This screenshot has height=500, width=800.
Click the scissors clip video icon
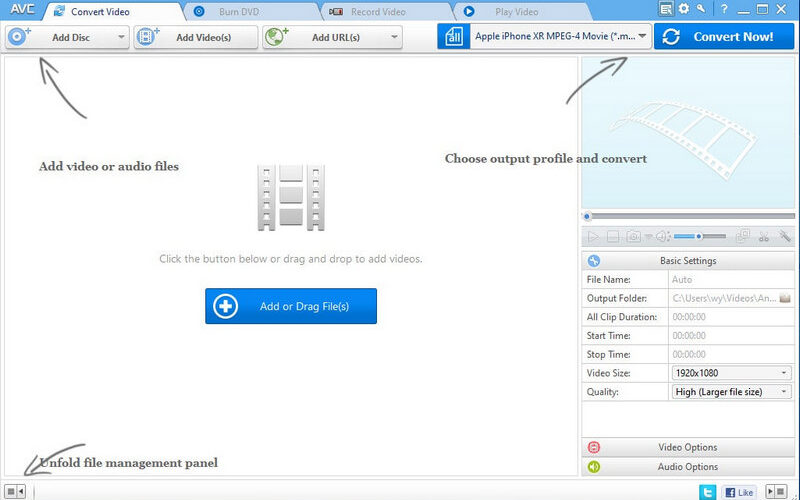764,236
